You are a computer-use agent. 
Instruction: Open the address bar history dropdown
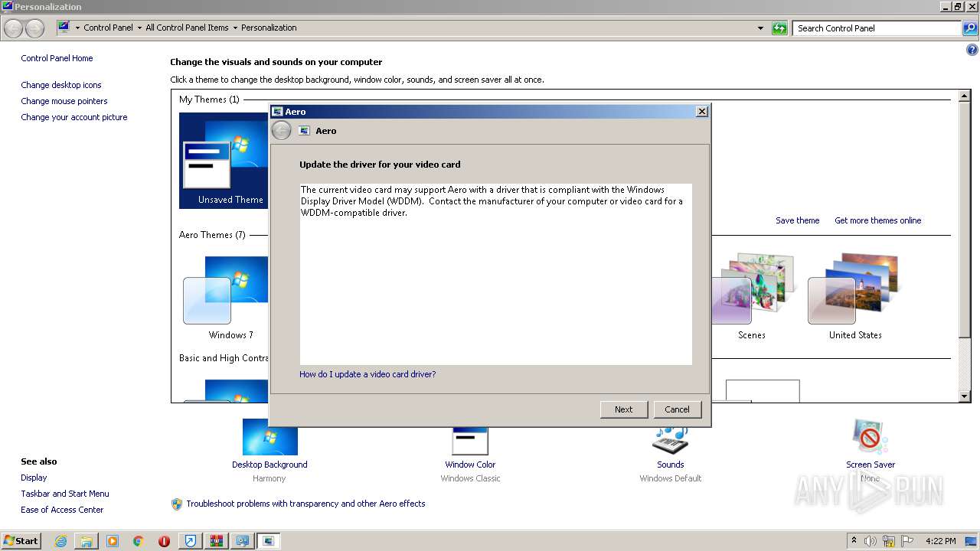point(760,28)
